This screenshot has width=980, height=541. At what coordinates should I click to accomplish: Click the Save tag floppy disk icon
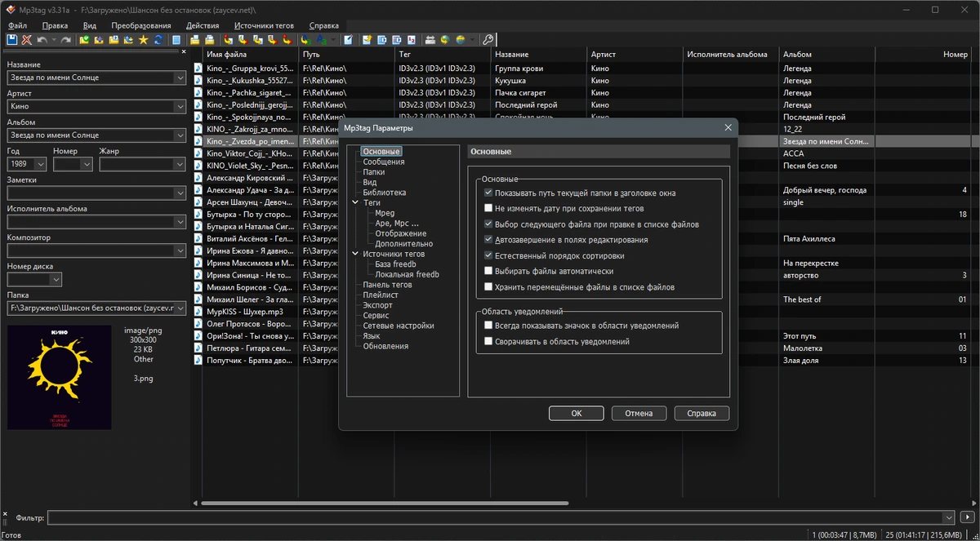click(11, 39)
